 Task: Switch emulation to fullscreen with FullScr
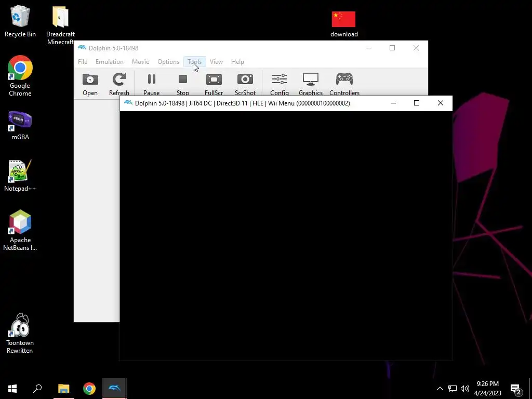tap(214, 84)
